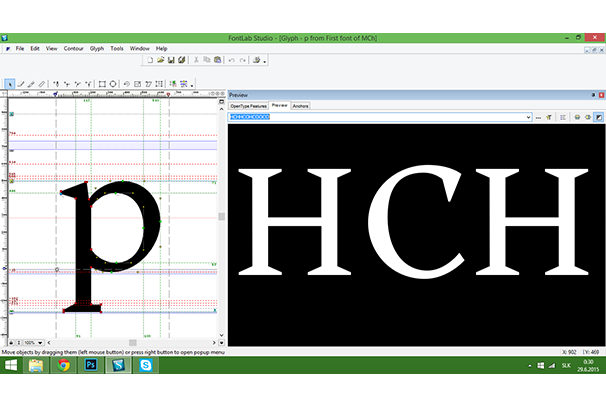Expand the preview text dropdown
The width and height of the screenshot is (606, 406).
click(526, 117)
